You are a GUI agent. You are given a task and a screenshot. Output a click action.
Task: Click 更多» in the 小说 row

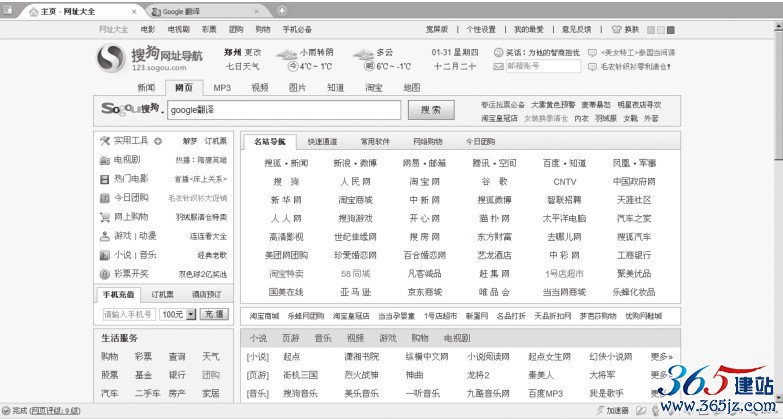click(661, 357)
